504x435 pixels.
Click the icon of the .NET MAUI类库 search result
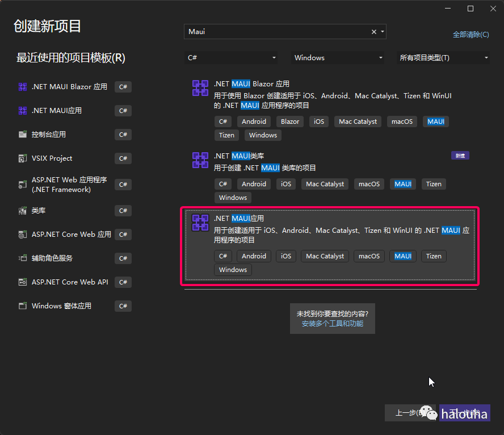[200, 160]
